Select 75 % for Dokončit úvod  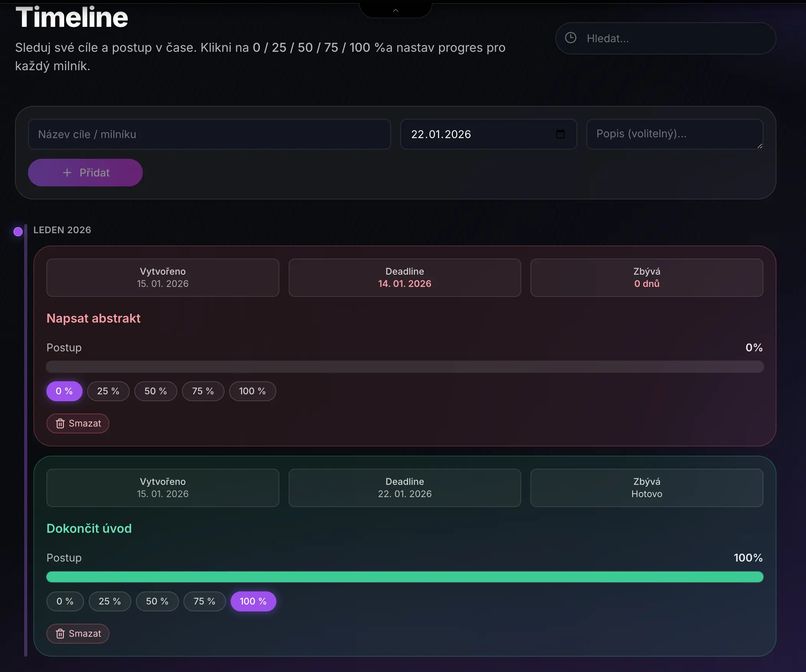click(x=204, y=601)
